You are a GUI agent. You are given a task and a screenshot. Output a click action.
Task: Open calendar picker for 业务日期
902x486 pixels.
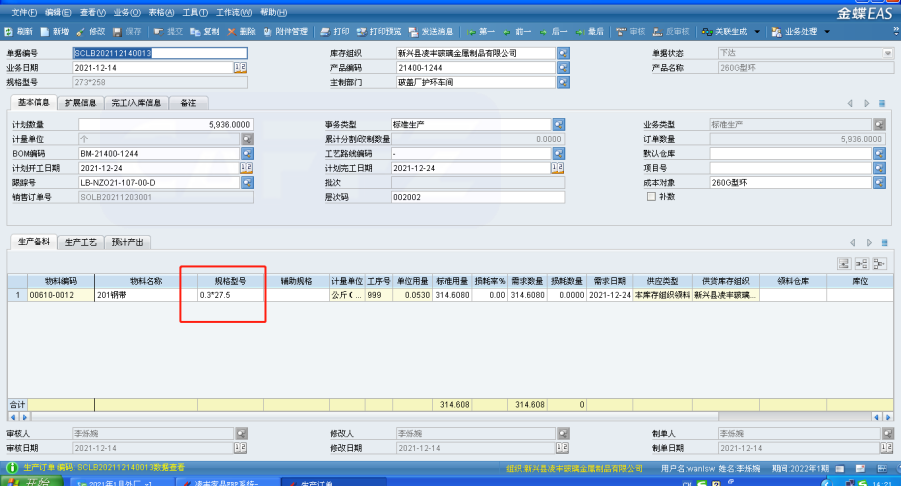point(240,67)
